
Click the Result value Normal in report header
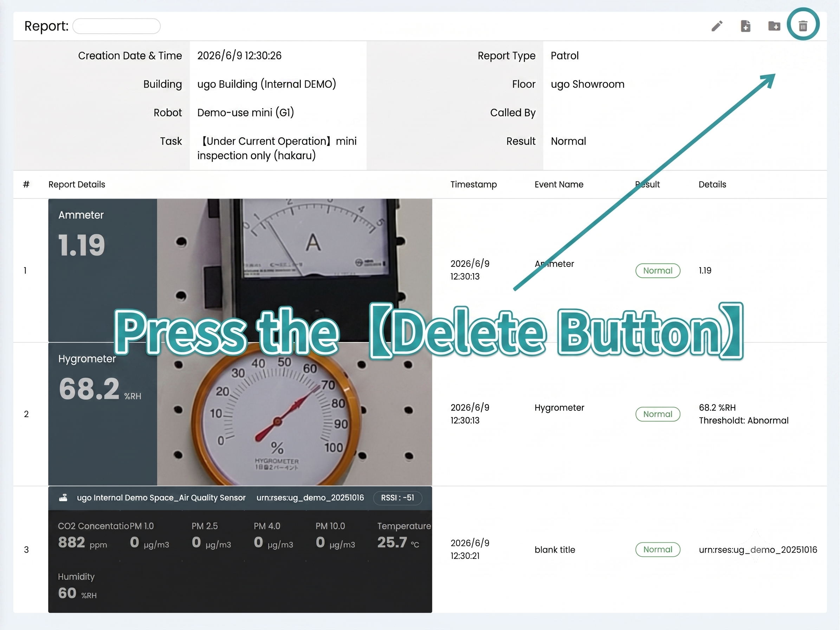point(568,141)
